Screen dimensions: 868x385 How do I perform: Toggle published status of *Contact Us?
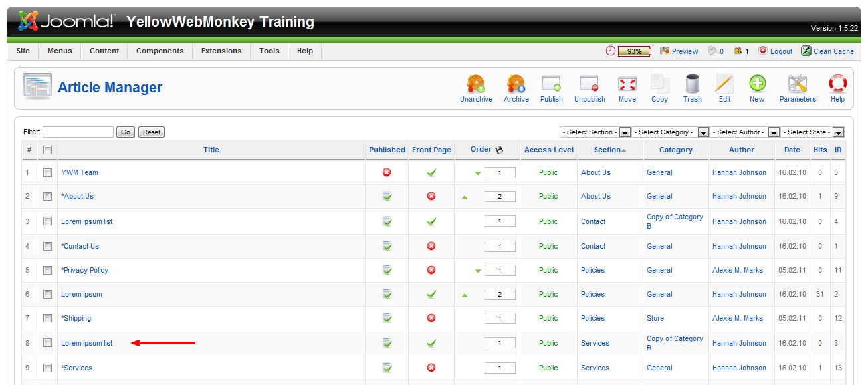click(387, 246)
